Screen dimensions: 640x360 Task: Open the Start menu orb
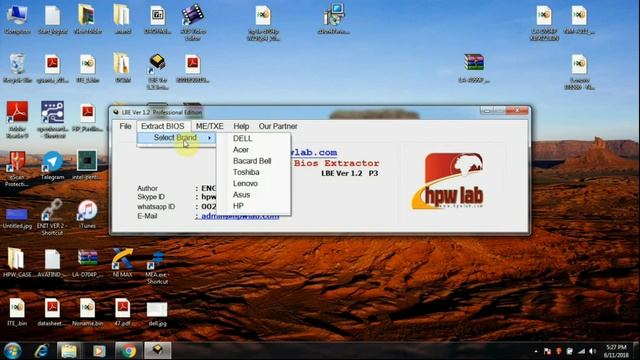pos(13,351)
